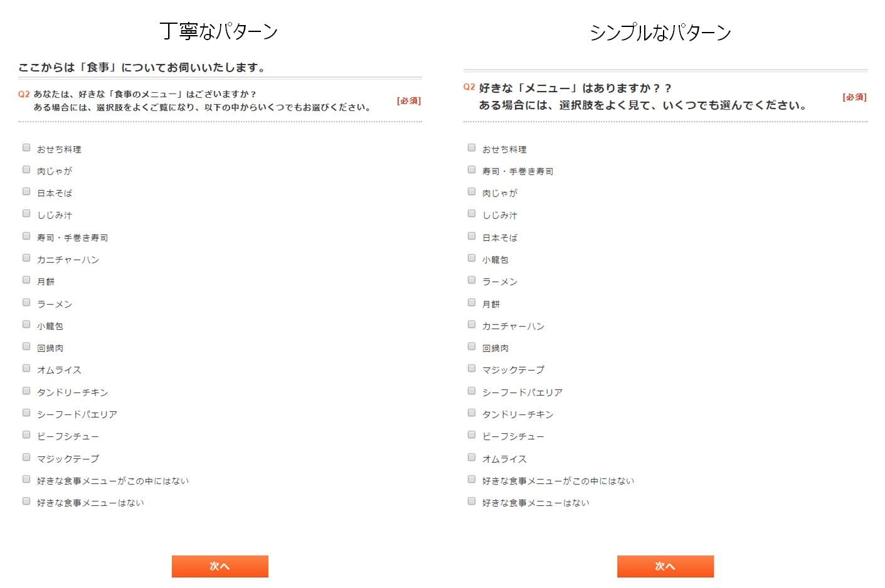Image resolution: width=885 pixels, height=588 pixels.
Task: Check 好きな食事メニューがこの中にはない in シンプルなパターン form
Action: point(472,480)
